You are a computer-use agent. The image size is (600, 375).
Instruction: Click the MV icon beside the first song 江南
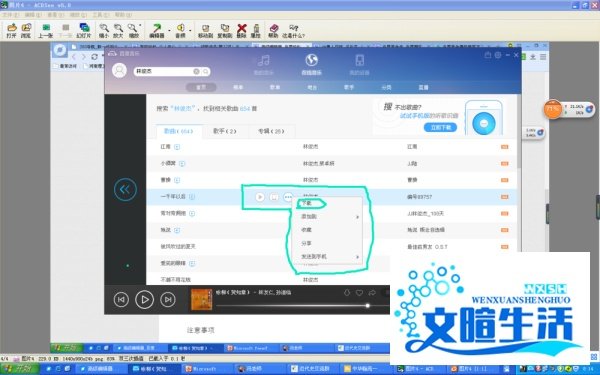coord(177,147)
